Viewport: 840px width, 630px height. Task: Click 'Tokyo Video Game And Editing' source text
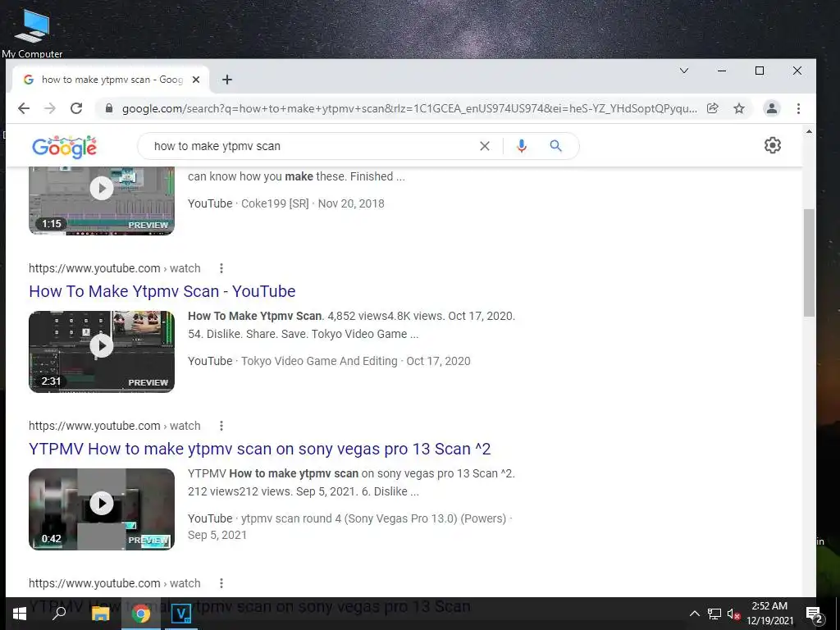319,361
